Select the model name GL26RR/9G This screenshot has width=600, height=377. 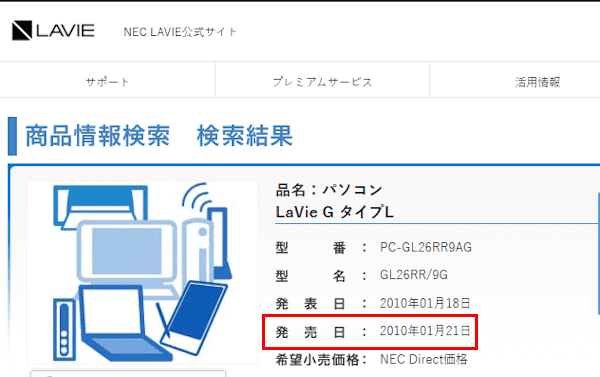[414, 275]
